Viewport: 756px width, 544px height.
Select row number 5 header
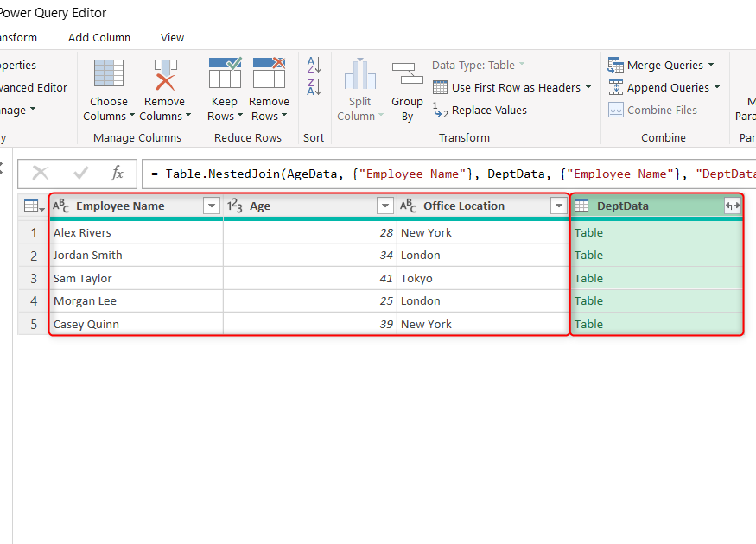[x=34, y=325]
